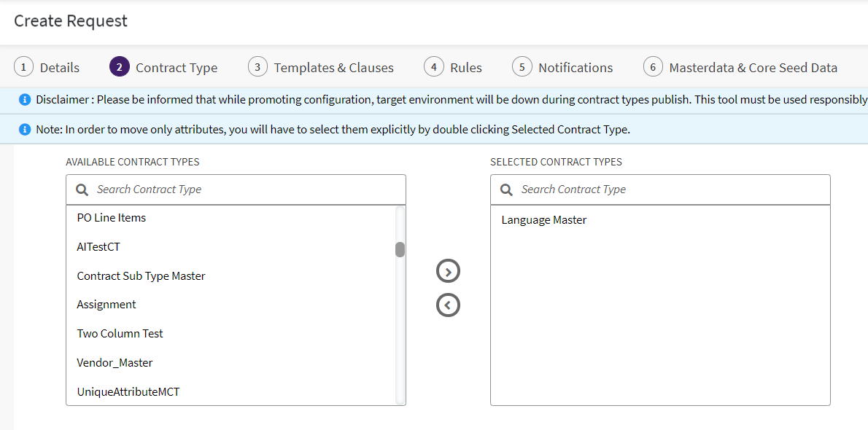Image resolution: width=868 pixels, height=430 pixels.
Task: Select PO Line Items contract type
Action: [x=112, y=218]
